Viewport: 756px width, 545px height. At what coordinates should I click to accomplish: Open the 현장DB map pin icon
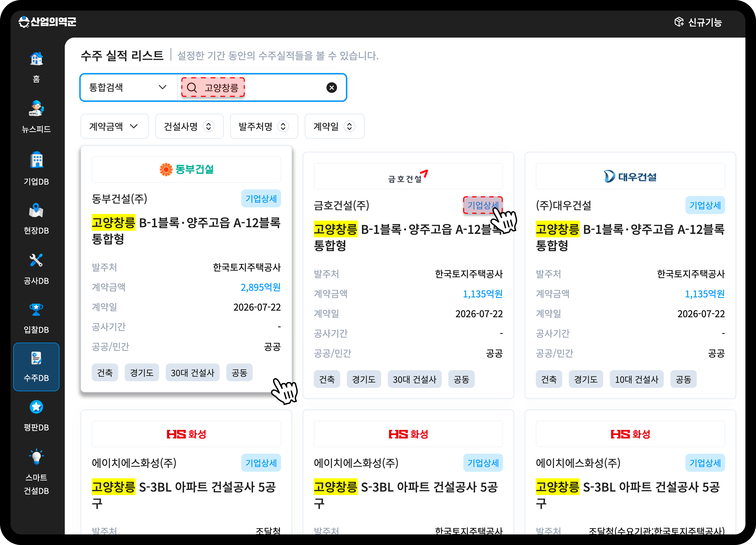pyautogui.click(x=36, y=210)
